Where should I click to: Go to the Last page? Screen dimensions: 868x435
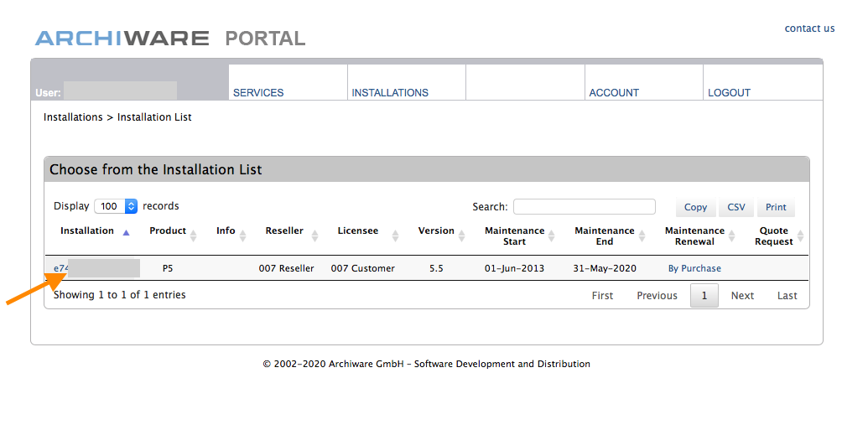tap(787, 296)
